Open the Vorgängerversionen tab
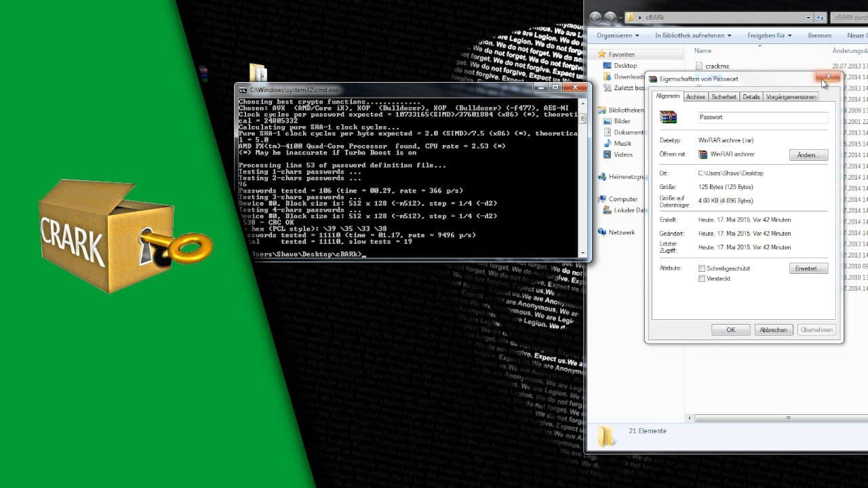 pyautogui.click(x=791, y=97)
